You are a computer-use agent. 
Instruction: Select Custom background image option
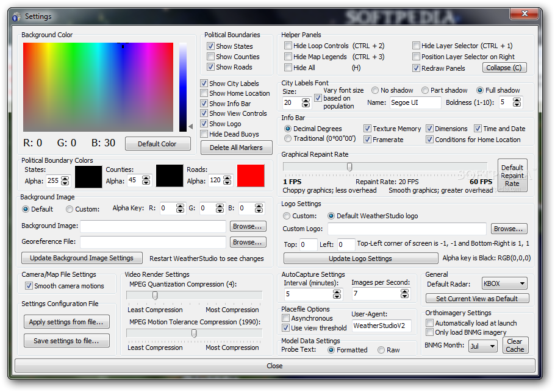click(x=70, y=210)
